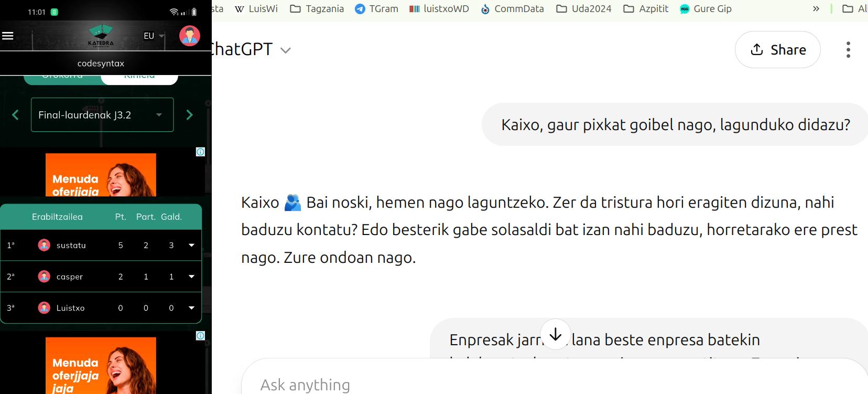Image resolution: width=868 pixels, height=394 pixels.
Task: Open the user profile avatar
Action: pos(189,36)
